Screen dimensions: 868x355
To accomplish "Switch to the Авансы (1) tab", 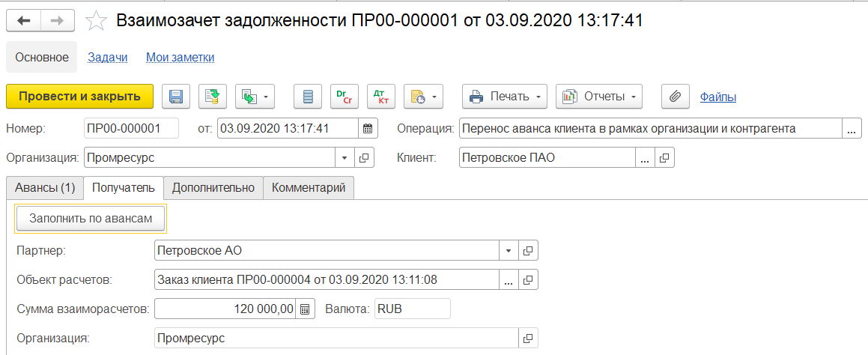I will 44,188.
